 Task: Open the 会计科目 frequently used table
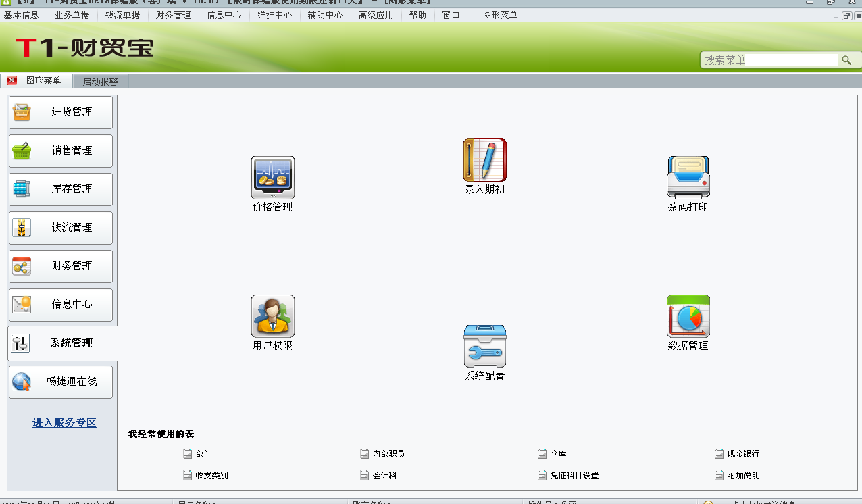click(388, 476)
